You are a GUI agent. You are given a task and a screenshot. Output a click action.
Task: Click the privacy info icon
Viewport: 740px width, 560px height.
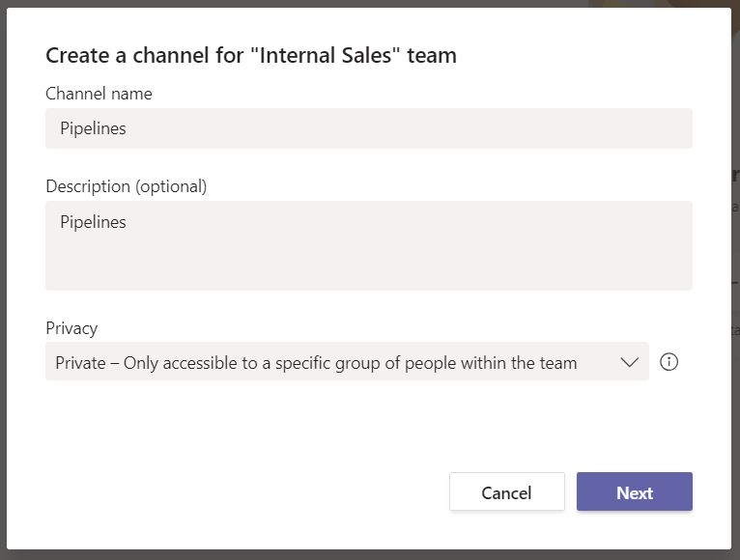tap(669, 362)
